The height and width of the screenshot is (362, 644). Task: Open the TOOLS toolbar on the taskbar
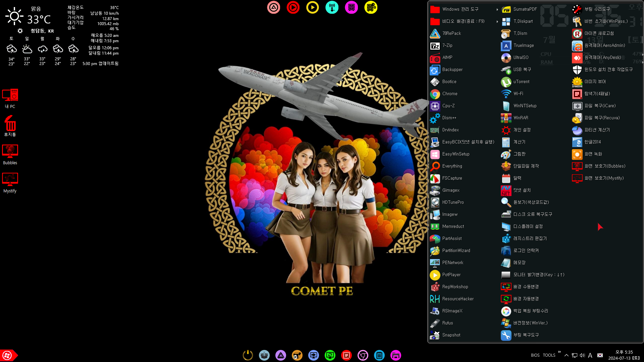tap(549, 355)
